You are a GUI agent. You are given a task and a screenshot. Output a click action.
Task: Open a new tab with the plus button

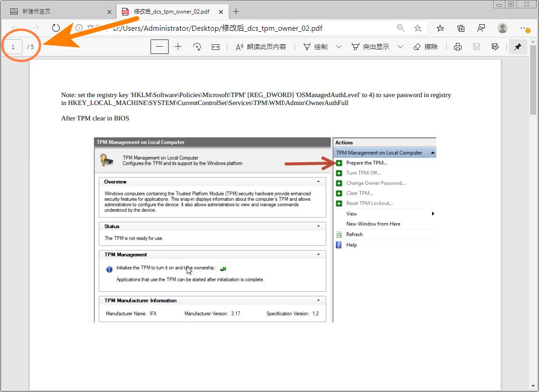tap(236, 12)
